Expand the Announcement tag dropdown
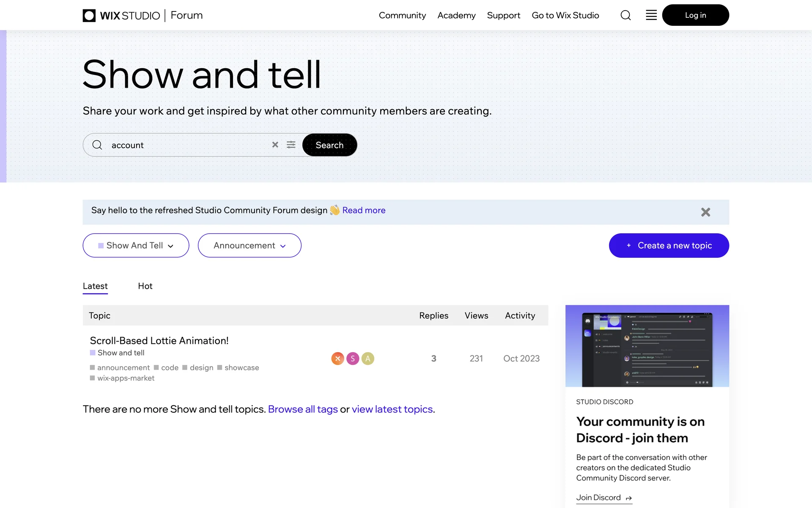The width and height of the screenshot is (812, 508). pyautogui.click(x=250, y=246)
